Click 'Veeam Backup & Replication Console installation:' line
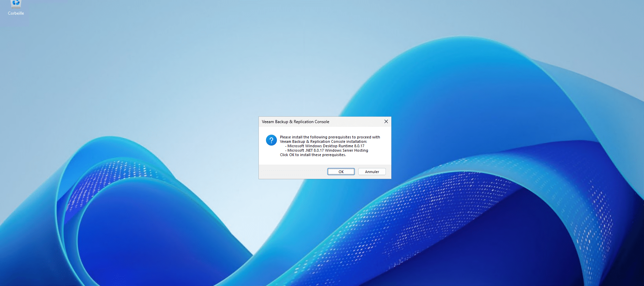This screenshot has width=644, height=286. coord(323,141)
